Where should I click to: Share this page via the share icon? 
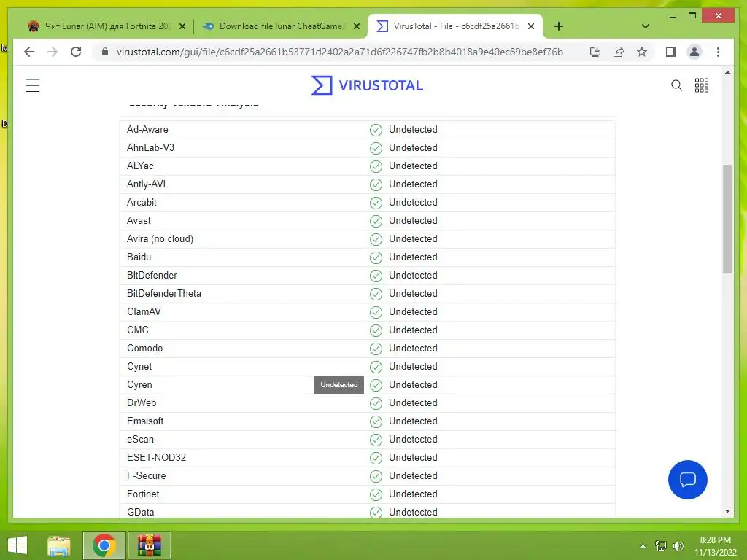click(x=619, y=52)
